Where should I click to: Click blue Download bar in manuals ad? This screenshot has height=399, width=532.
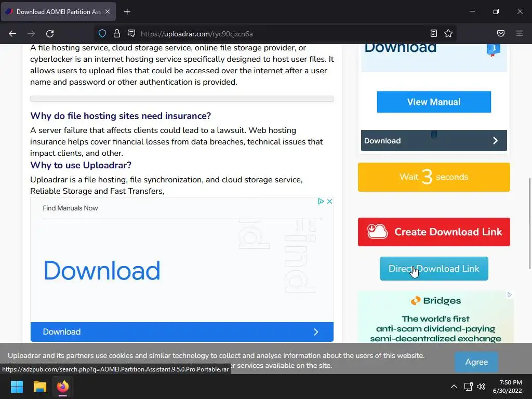182,332
